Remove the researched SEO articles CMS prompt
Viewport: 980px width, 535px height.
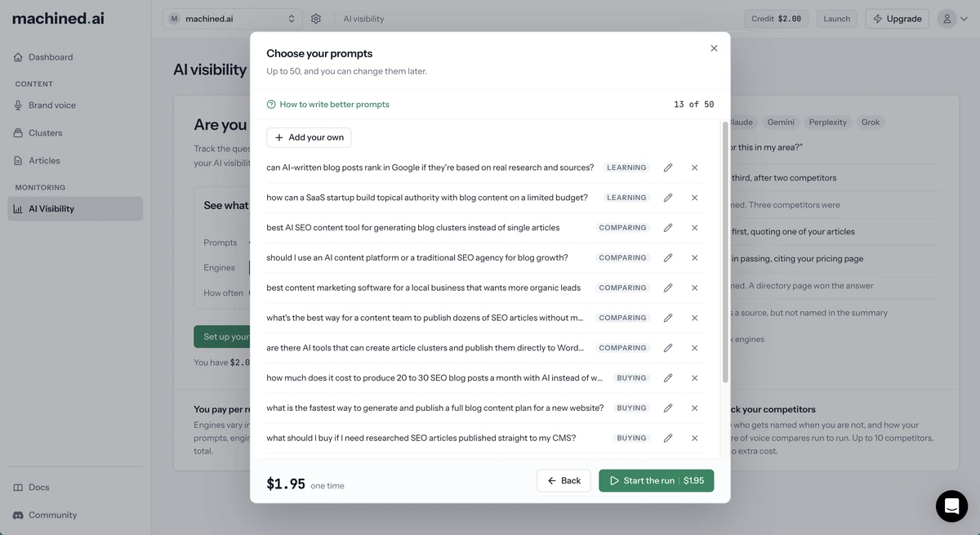point(695,438)
